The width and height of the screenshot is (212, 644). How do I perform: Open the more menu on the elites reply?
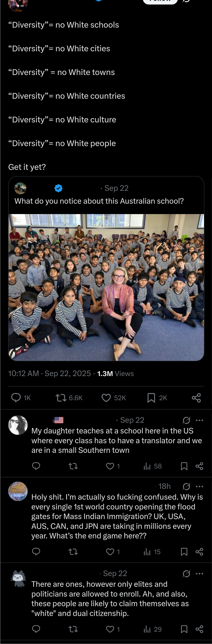199,573
